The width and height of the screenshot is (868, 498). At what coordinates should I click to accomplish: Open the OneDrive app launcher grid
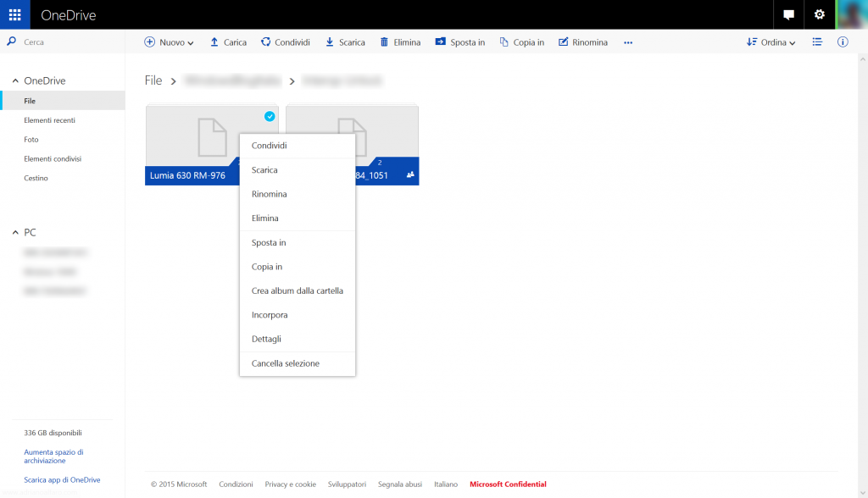(14, 14)
